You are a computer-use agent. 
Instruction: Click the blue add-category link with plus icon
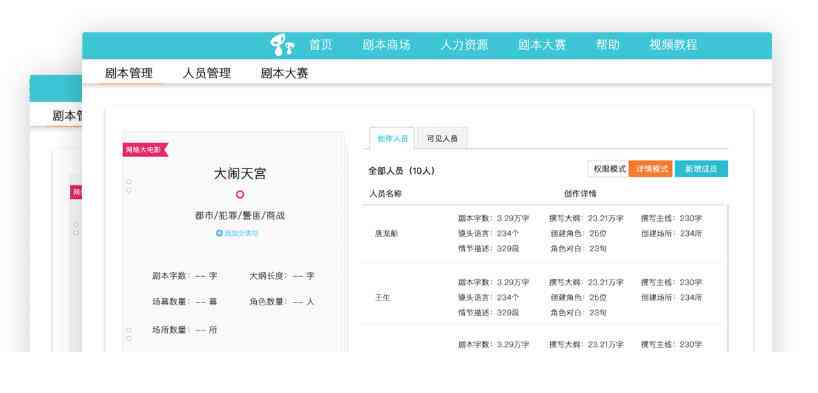237,233
